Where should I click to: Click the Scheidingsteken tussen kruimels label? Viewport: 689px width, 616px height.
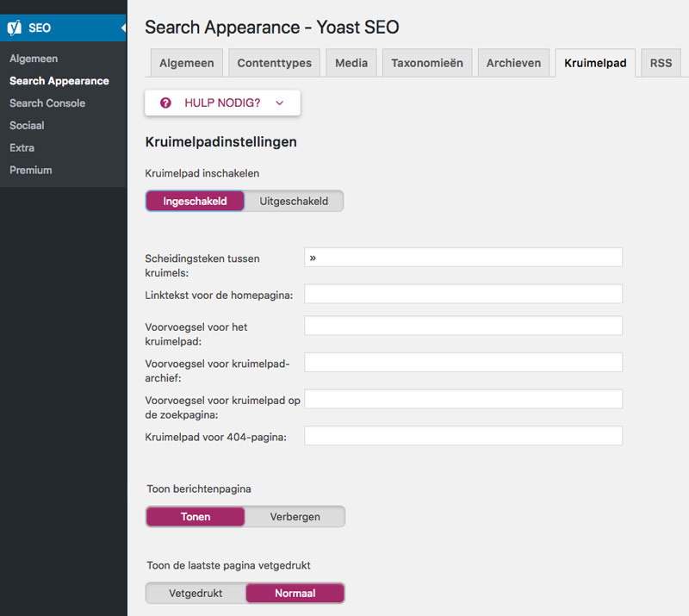coord(202,265)
